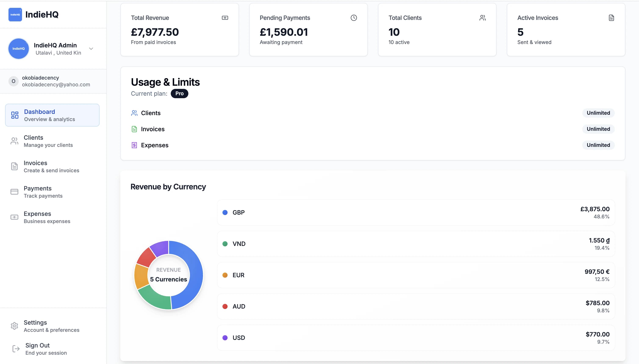Click the document icon on Active Invoices card
Viewport: 639px width, 364px height.
[611, 18]
